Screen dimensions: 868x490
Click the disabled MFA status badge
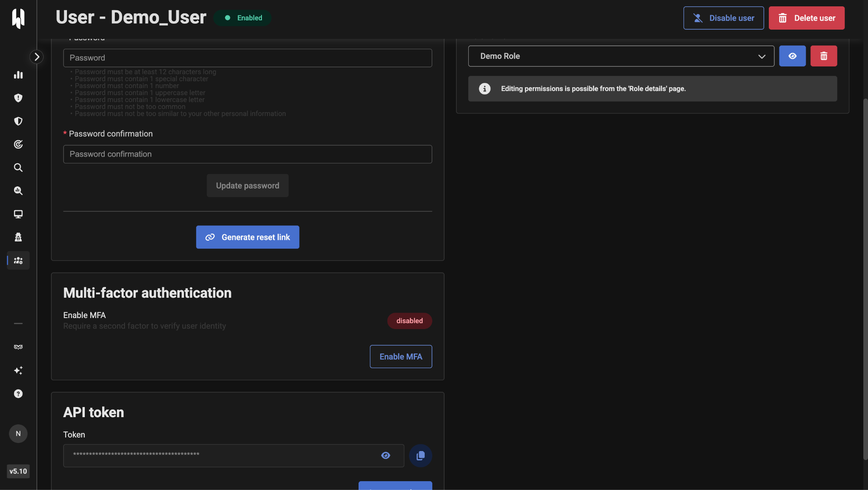pyautogui.click(x=409, y=321)
